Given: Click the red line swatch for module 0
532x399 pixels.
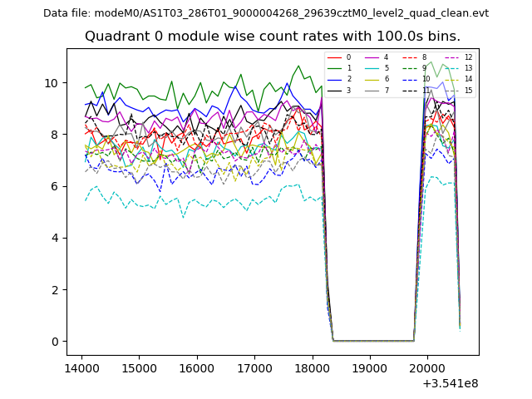Looking at the screenshot, I should [334, 57].
